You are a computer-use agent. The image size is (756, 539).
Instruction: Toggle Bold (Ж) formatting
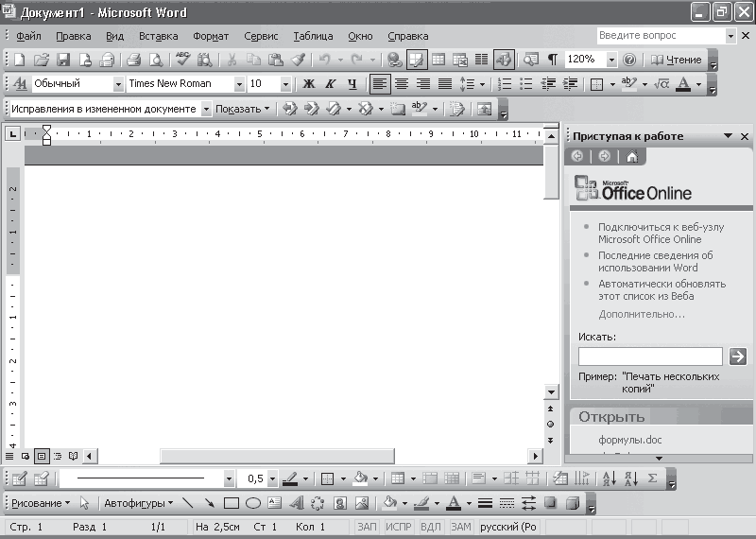308,84
